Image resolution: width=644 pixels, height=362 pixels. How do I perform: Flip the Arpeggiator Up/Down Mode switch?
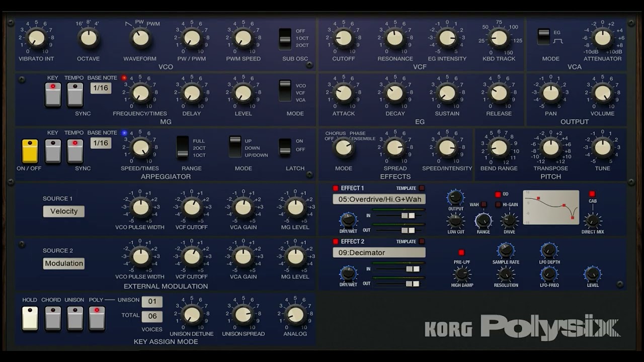(235, 146)
